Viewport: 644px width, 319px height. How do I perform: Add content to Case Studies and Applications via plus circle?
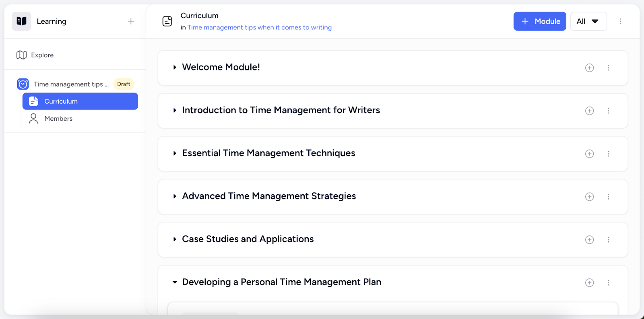[x=589, y=239]
